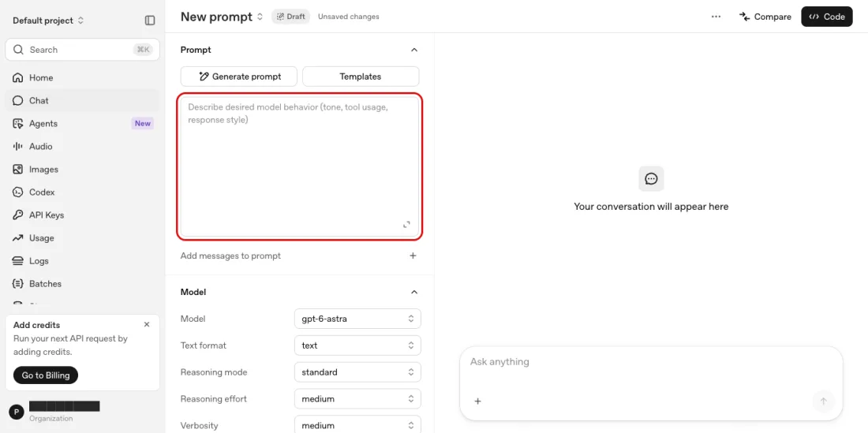Open the Text format dropdown
The image size is (868, 433).
pyautogui.click(x=357, y=345)
